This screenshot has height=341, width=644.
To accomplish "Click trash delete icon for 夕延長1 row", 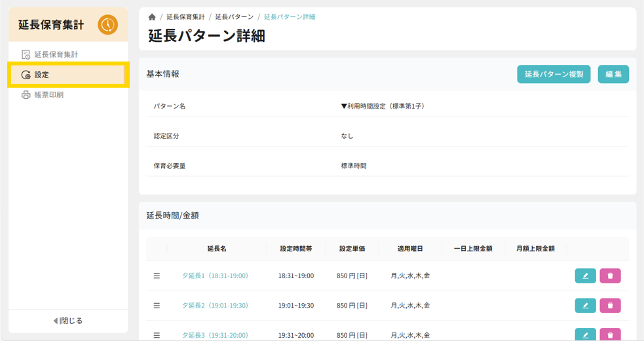I will [x=610, y=276].
